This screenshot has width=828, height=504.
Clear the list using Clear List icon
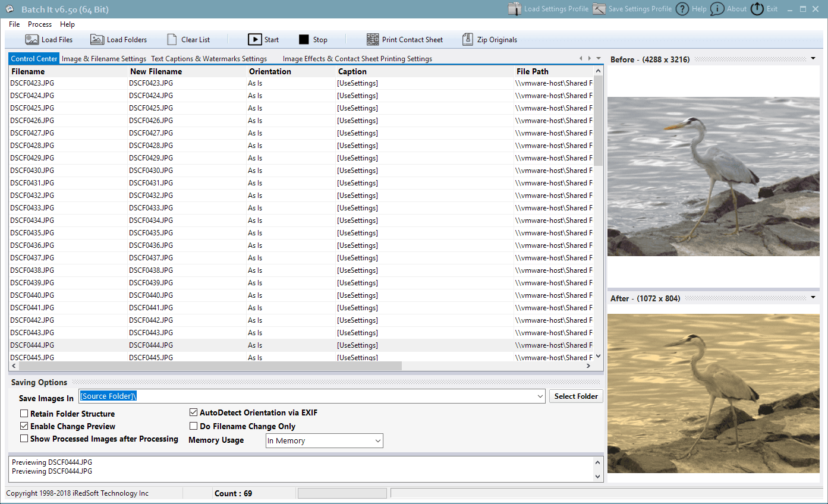click(x=172, y=40)
